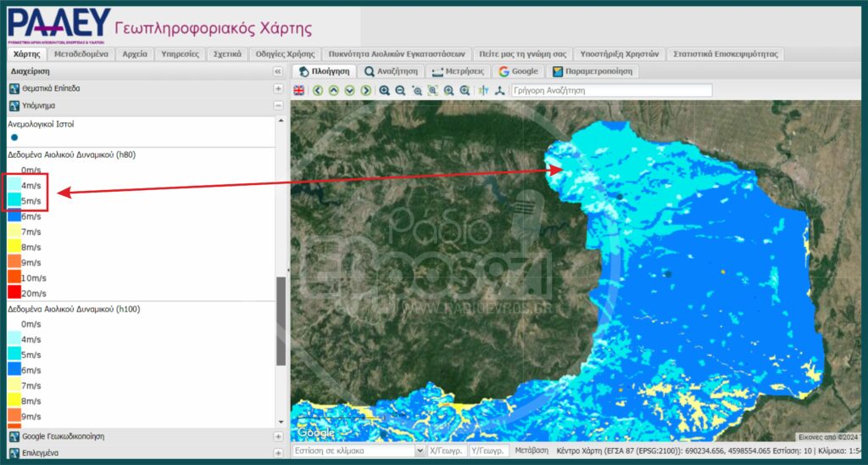Click the Γρήγορη Αναζήτηση search field
Viewport: 868px width, 465px height.
[x=611, y=90]
